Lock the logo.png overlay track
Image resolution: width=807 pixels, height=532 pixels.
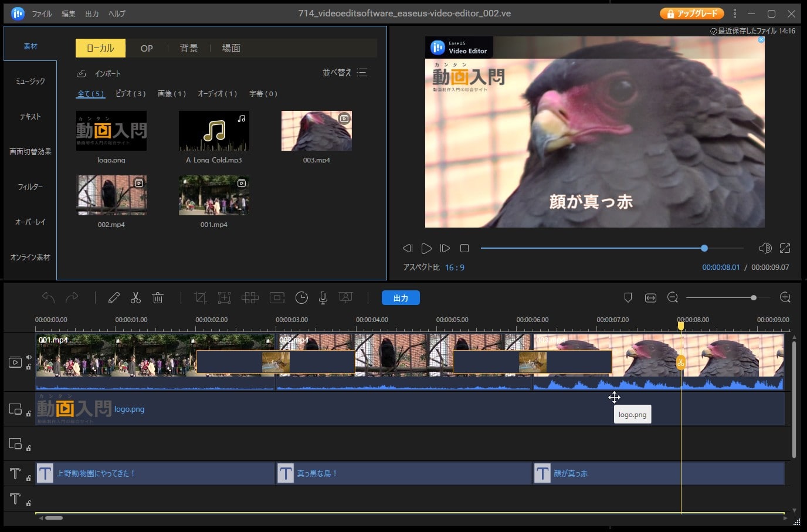(x=28, y=414)
